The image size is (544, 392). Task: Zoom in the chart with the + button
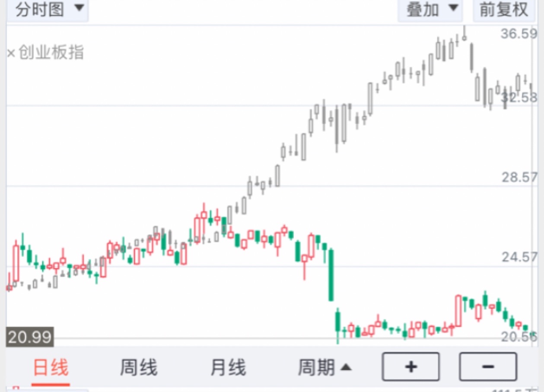click(x=410, y=367)
